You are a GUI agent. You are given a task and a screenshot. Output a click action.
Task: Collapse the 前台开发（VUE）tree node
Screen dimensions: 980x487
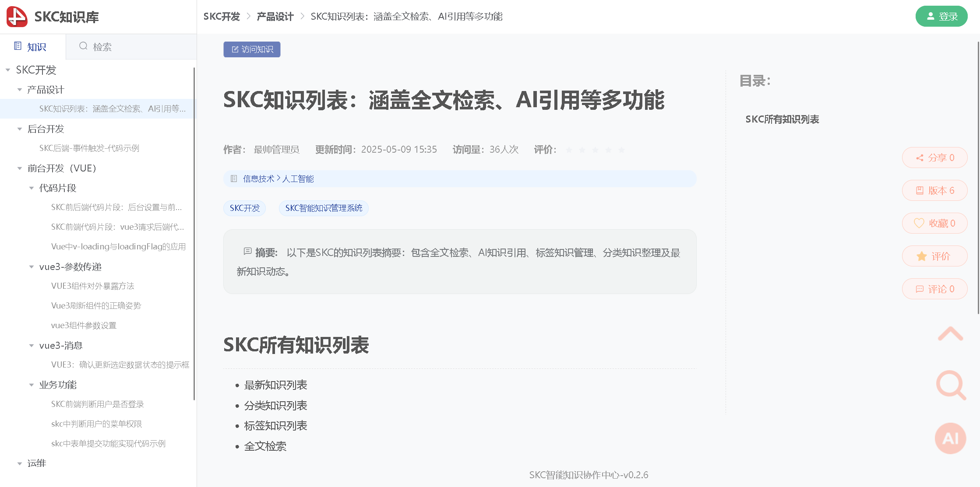(x=19, y=168)
